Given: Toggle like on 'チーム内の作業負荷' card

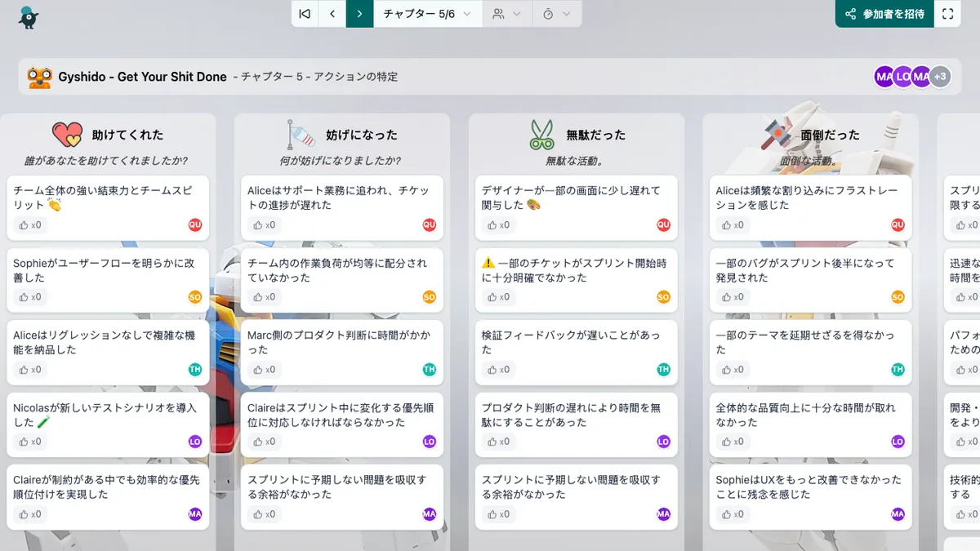Looking at the screenshot, I should tap(266, 297).
